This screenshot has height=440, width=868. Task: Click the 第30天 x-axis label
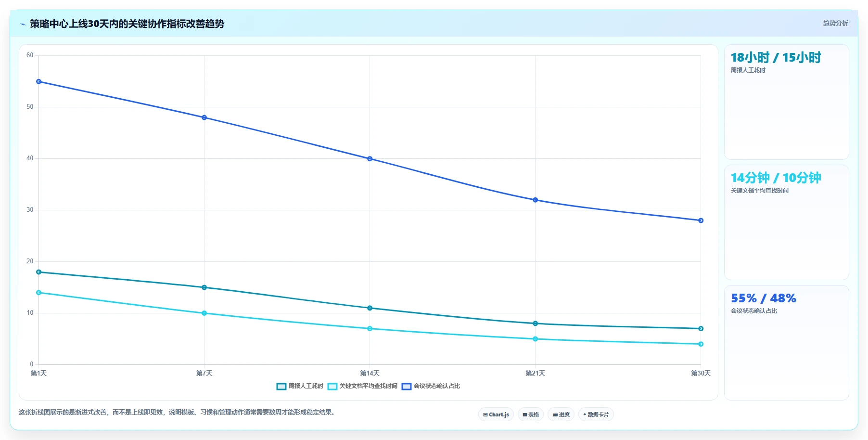(x=701, y=374)
